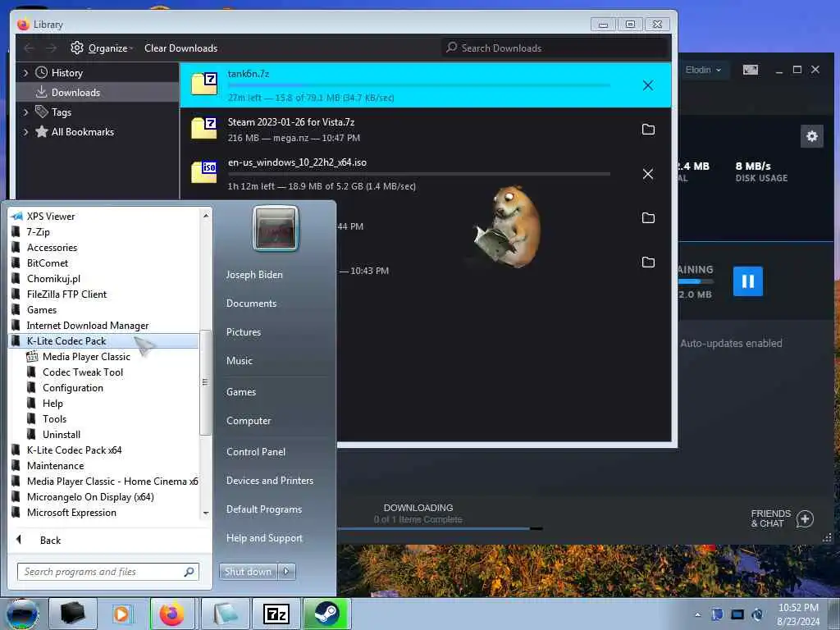Click the windows 10 iso download progress bar
The image size is (840, 630).
419,174
